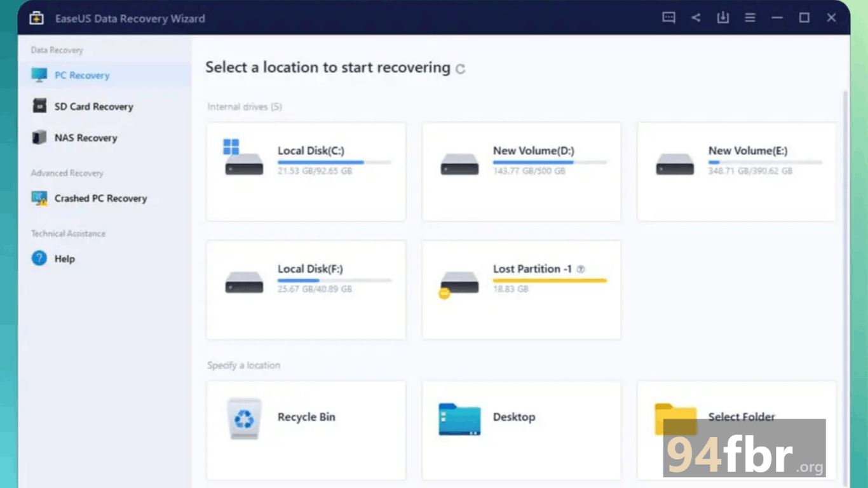This screenshot has width=868, height=488.
Task: Click the Local Disk(C:) usage bar
Action: 335,163
